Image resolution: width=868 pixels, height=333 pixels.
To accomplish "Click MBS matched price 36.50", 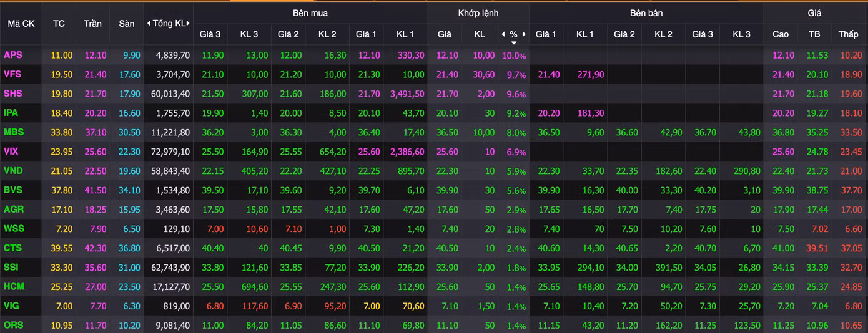I will (x=448, y=133).
